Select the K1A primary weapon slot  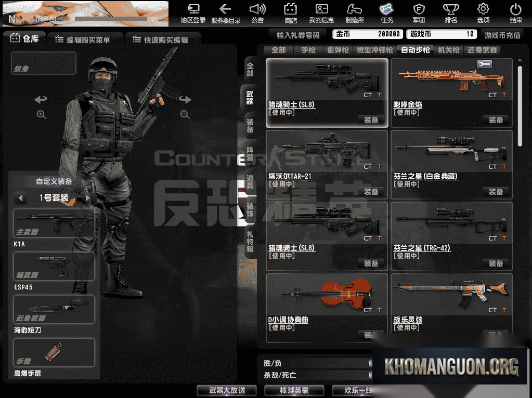tap(54, 223)
